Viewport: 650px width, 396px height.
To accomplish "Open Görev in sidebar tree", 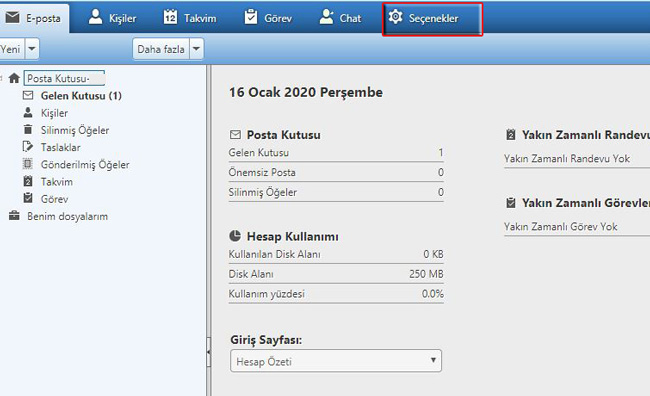I will [x=54, y=199].
